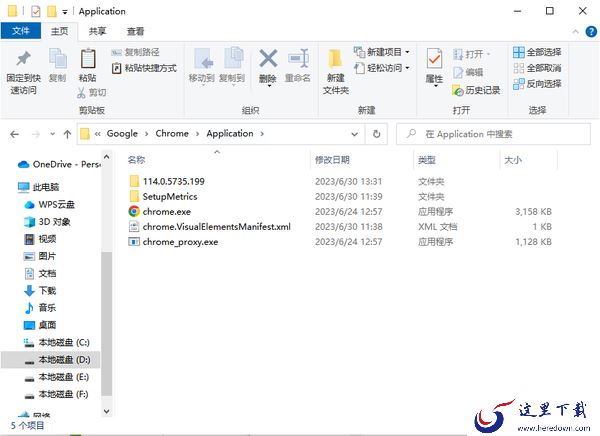
Task: Expand address bar history dropdown
Action: pos(355,134)
